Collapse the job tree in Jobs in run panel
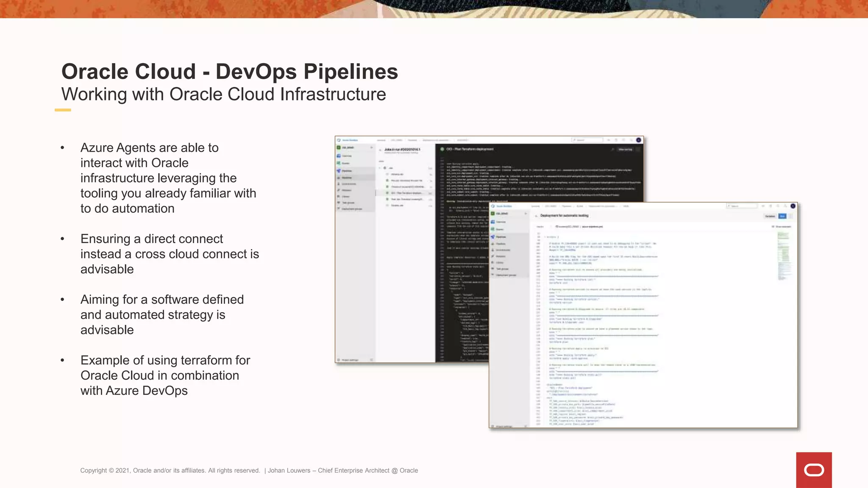The width and height of the screenshot is (868, 488). click(380, 168)
